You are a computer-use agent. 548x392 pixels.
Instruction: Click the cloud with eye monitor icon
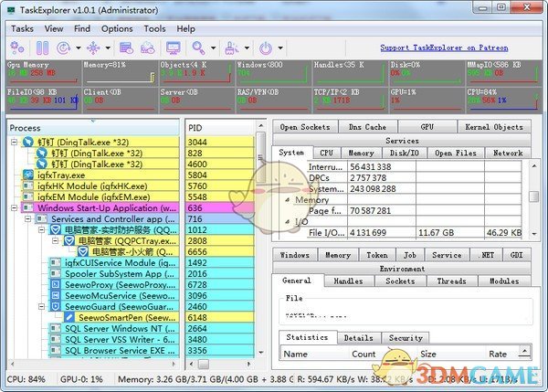coord(147,48)
